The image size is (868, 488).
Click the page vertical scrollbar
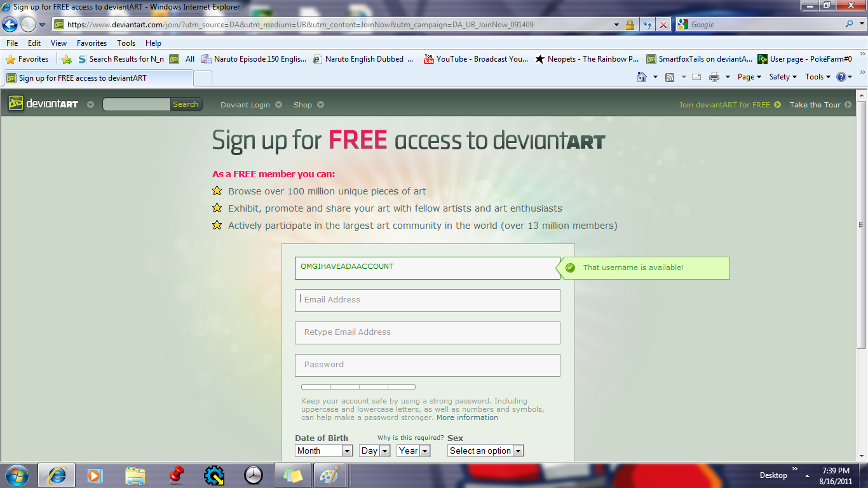point(862,224)
